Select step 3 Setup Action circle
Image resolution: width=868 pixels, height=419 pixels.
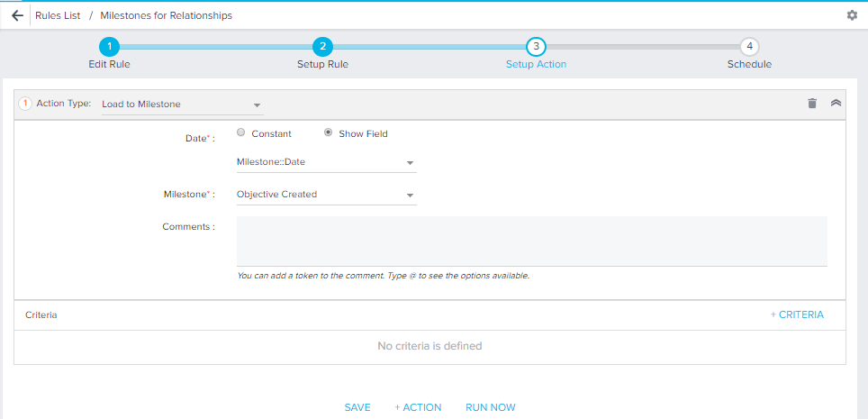click(536, 47)
